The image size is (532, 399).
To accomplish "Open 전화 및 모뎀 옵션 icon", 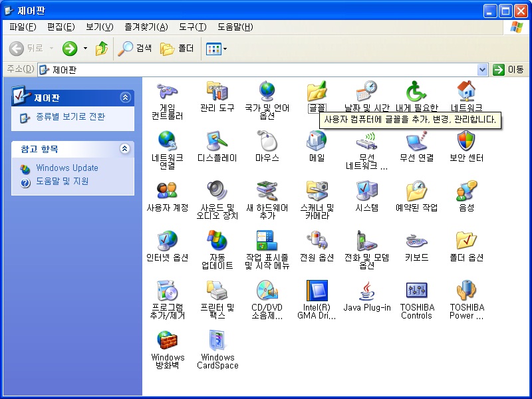I will (367, 241).
